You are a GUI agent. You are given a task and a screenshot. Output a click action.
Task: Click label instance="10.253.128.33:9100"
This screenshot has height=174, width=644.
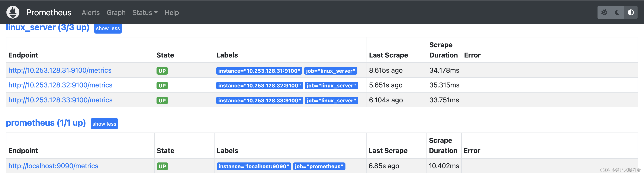[260, 100]
